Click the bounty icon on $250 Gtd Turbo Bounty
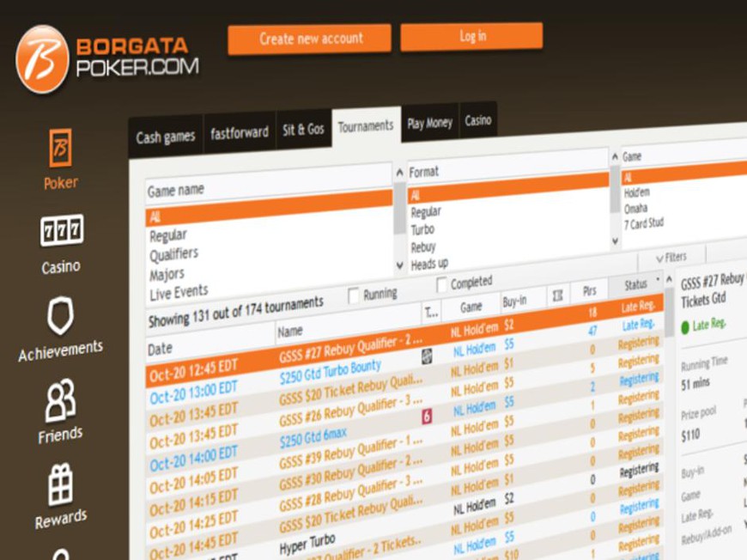The height and width of the screenshot is (560, 747). point(427,356)
